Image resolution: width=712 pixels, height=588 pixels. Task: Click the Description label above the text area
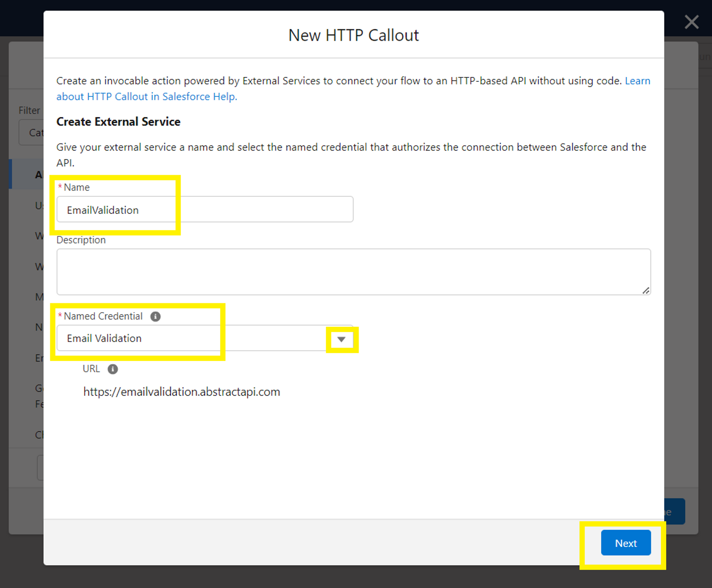point(81,240)
